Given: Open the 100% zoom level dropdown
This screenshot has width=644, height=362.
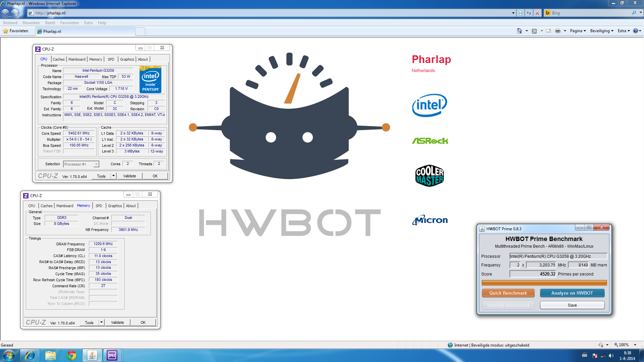Looking at the screenshot, I should [635, 345].
